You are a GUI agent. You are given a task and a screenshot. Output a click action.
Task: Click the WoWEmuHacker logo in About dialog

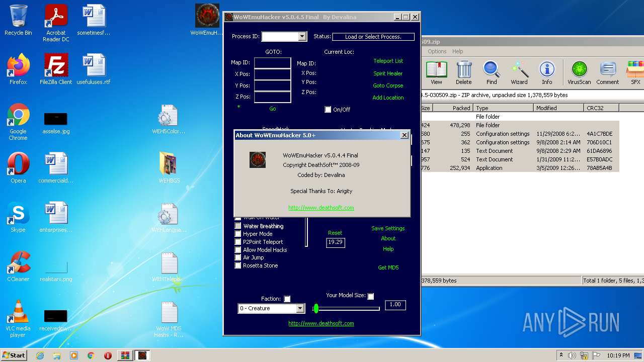click(258, 160)
